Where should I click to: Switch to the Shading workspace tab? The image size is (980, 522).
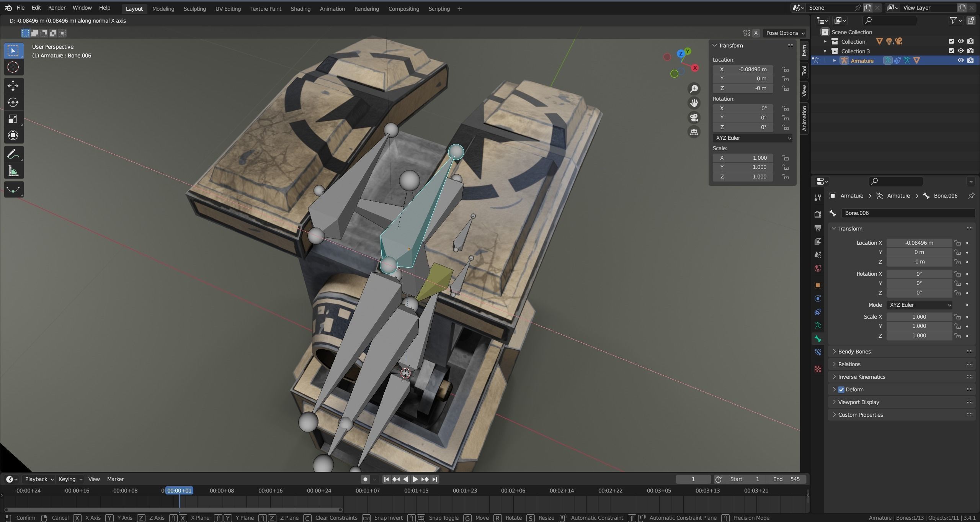coord(301,8)
